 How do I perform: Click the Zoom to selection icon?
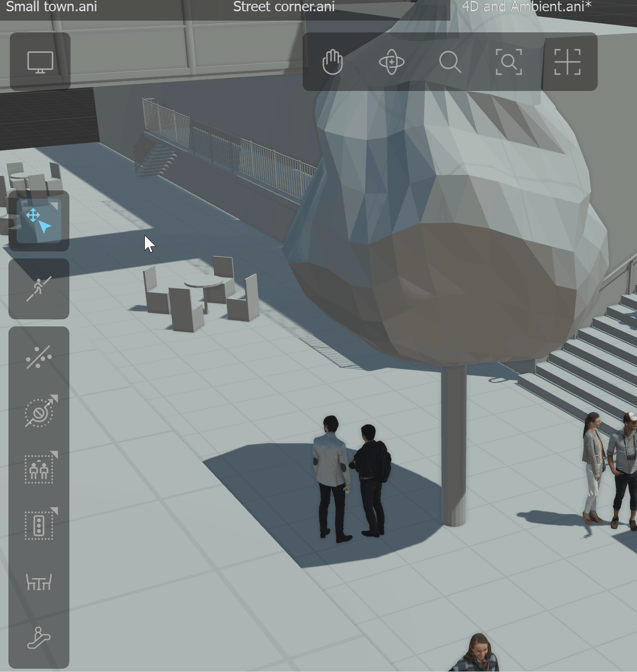509,61
